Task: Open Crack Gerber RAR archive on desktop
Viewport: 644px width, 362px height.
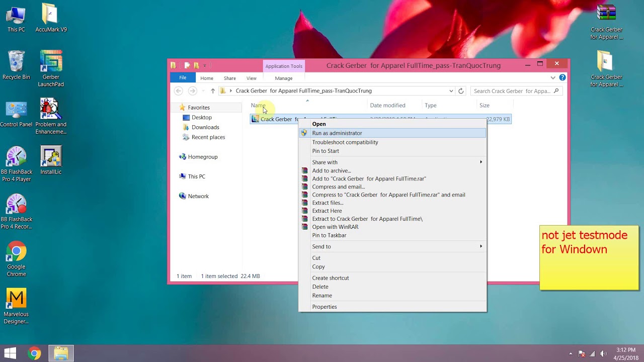Action: 606,22
